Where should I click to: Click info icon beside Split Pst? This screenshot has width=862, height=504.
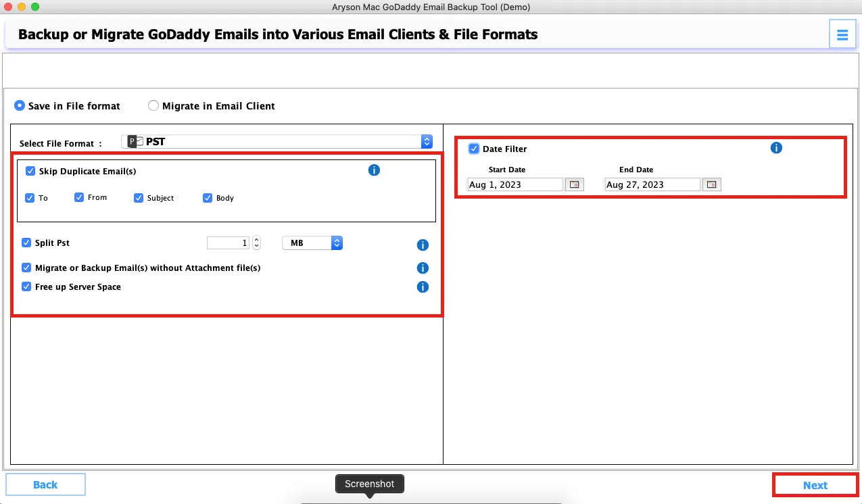point(423,245)
